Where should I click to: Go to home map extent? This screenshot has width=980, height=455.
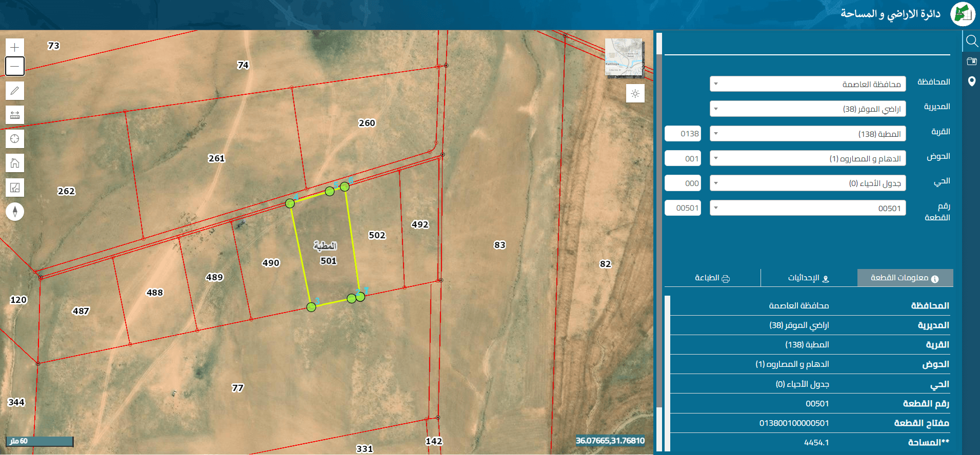coord(15,163)
